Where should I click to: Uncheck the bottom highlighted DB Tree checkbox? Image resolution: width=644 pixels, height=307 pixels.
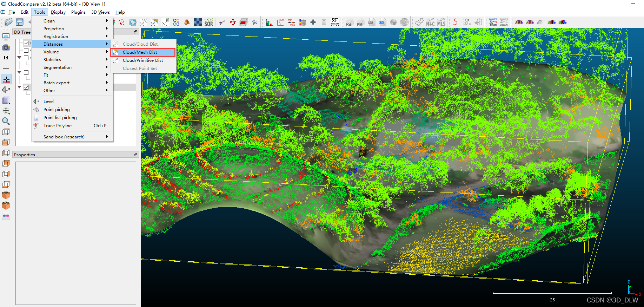pyautogui.click(x=26, y=87)
